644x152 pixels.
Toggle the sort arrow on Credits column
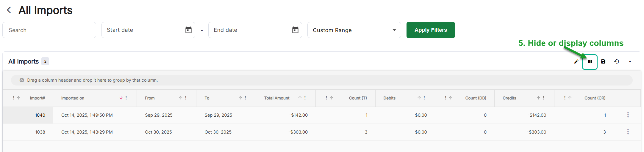[x=538, y=98]
